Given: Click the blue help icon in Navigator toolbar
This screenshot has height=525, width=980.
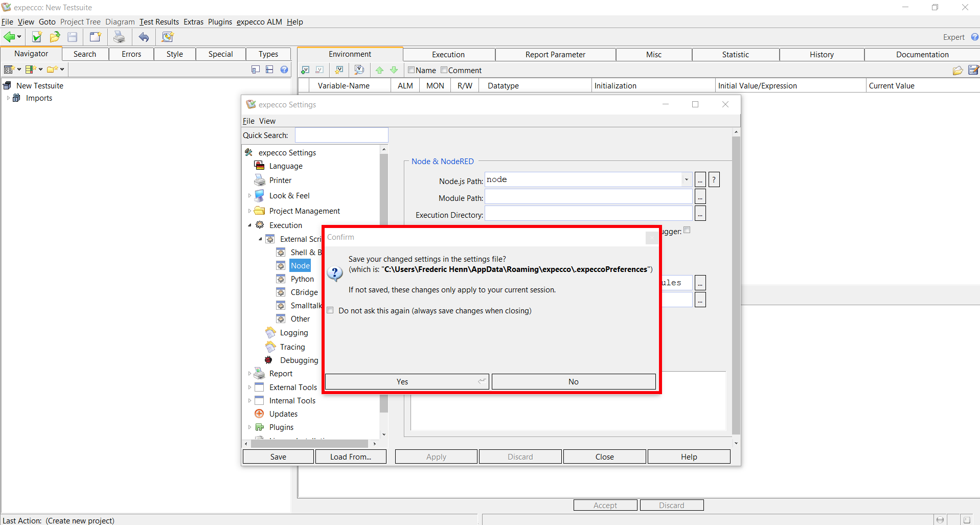Looking at the screenshot, I should point(284,70).
